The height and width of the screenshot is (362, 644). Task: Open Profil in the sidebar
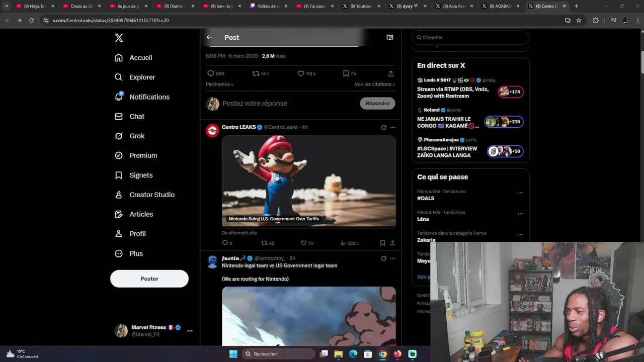click(130, 234)
